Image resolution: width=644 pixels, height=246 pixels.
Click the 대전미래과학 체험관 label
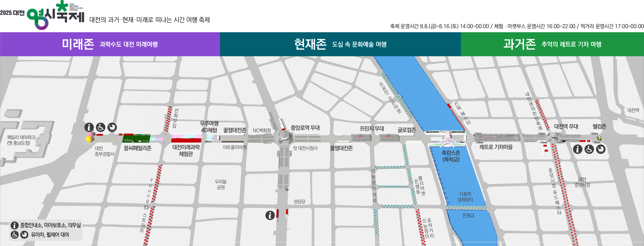pos(186,151)
